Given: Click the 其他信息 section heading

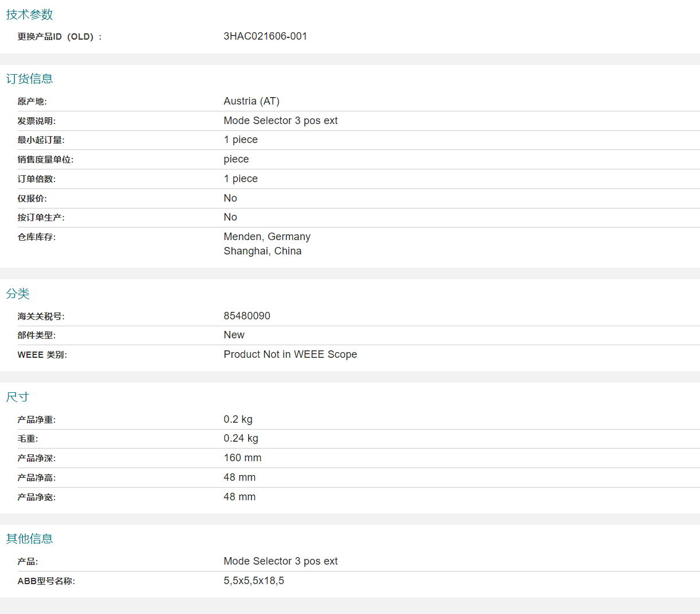Looking at the screenshot, I should tap(29, 539).
